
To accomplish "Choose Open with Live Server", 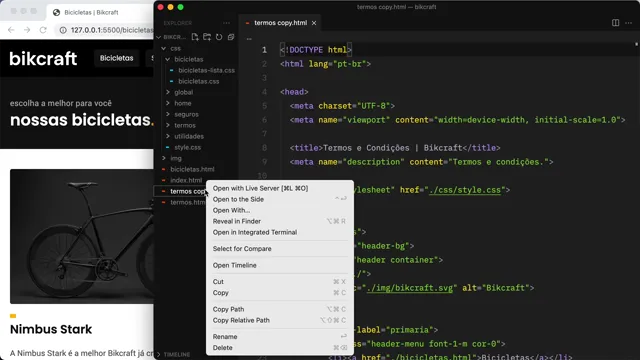I will pyautogui.click(x=260, y=188).
